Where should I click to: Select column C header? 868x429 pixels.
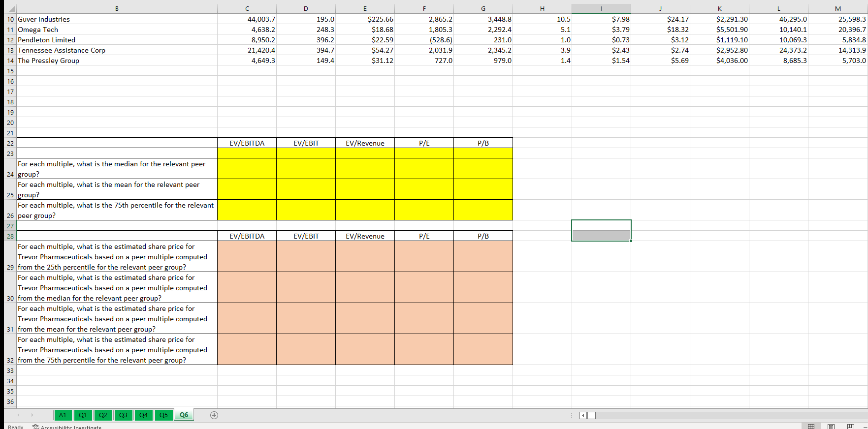(x=247, y=8)
